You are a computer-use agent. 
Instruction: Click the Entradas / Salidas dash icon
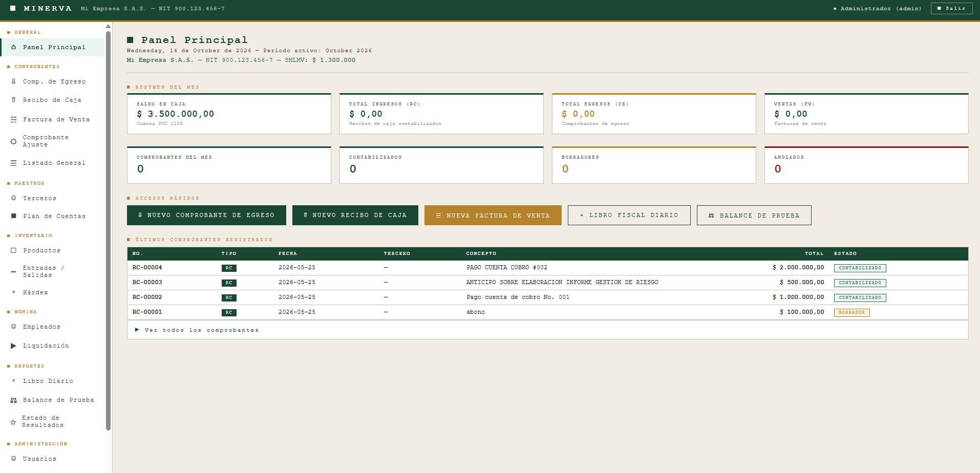[x=14, y=272]
